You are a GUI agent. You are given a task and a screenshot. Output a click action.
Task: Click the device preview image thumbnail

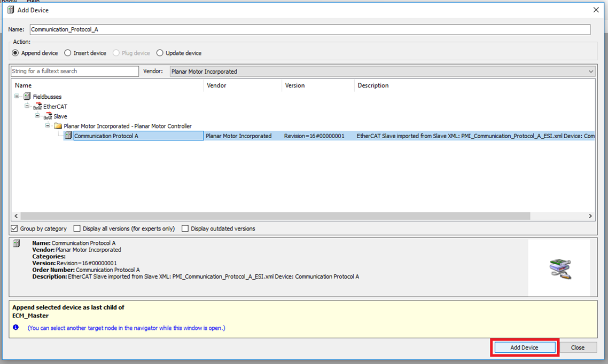[559, 267]
